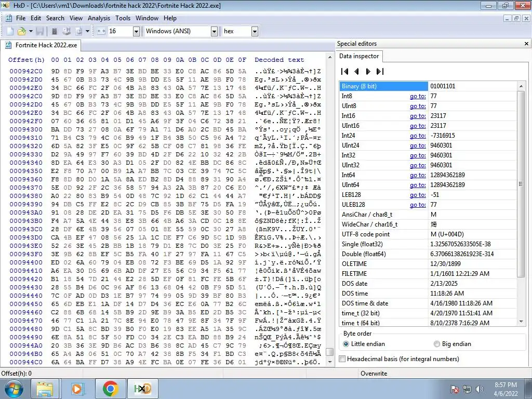Click Data inspector scroll down arrow
Image resolution: width=532 pixels, height=399 pixels.
[521, 321]
